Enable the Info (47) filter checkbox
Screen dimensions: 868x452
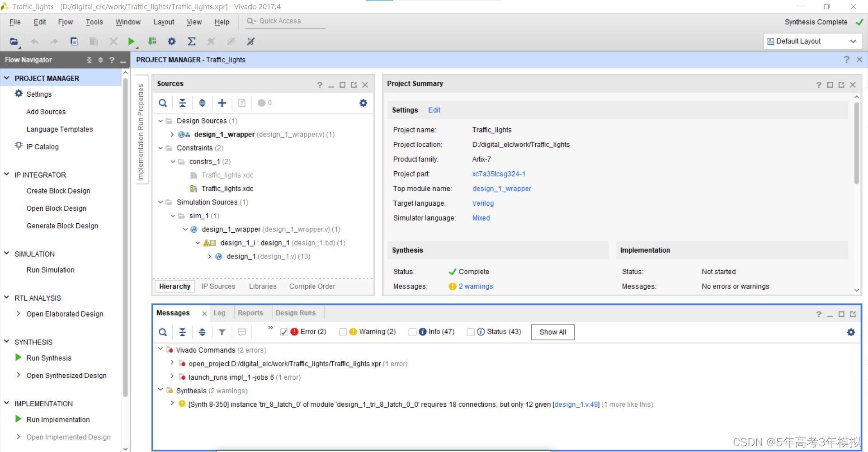pos(412,332)
